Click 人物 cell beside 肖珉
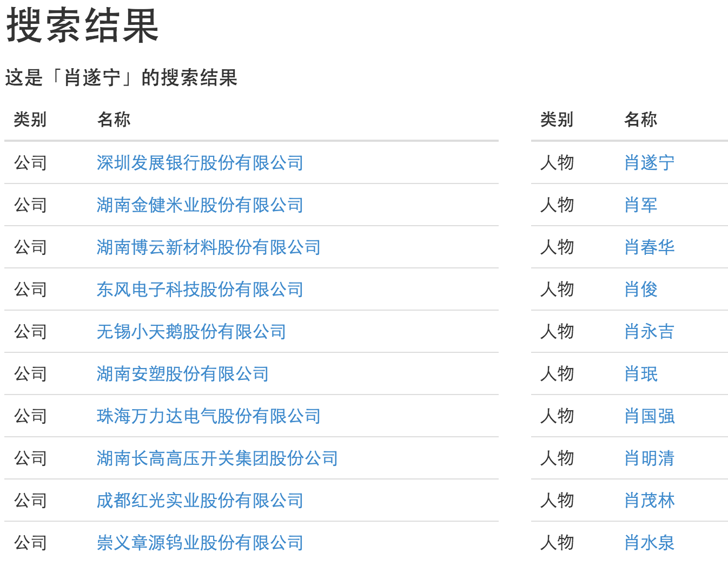This screenshot has width=728, height=578. (x=557, y=374)
